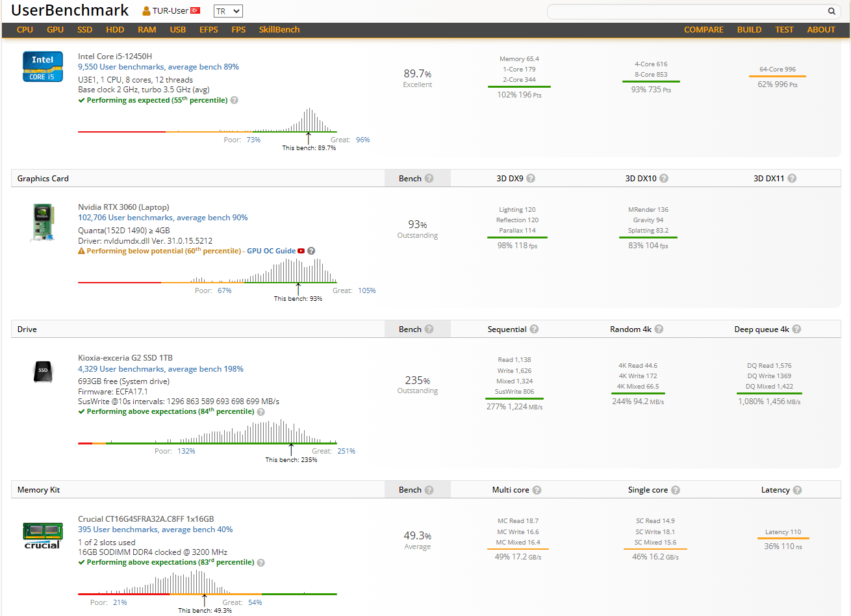The height and width of the screenshot is (616, 851).
Task: Open help icon next to Deep queue 4k
Action: 796,329
